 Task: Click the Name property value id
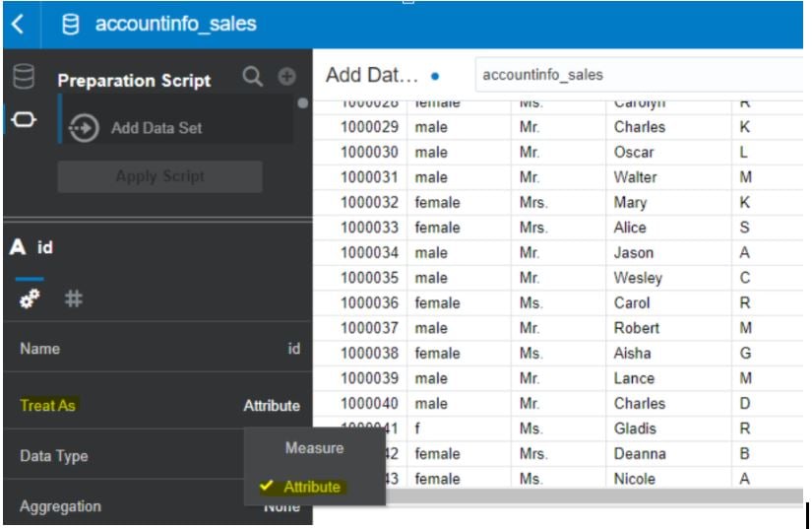pyautogui.click(x=294, y=349)
